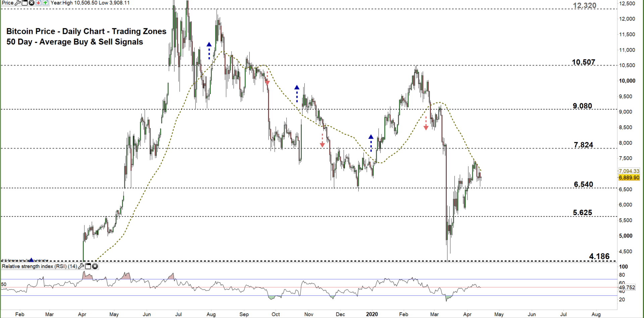
Task: Click the 4.186 support level label
Action: (x=599, y=257)
